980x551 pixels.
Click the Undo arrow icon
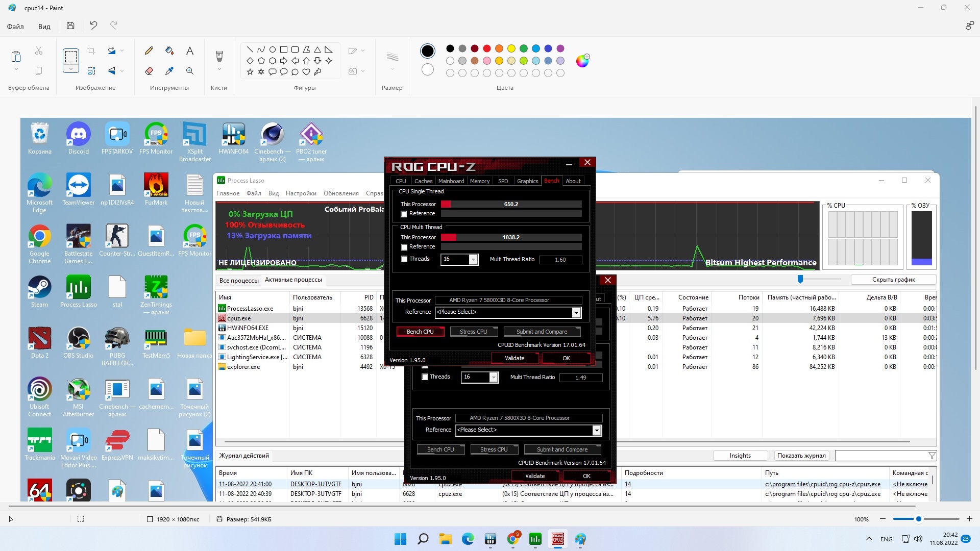click(x=93, y=26)
